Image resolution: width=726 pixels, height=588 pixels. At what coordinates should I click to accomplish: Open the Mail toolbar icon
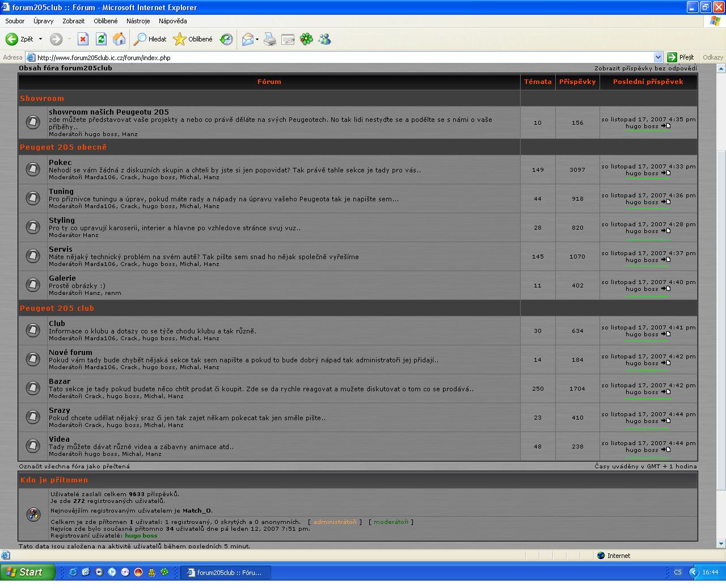[247, 39]
